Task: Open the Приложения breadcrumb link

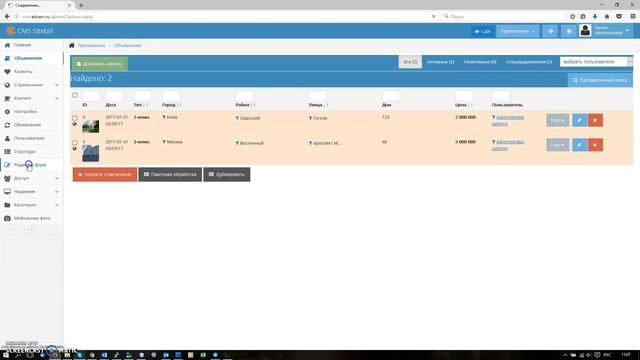Action: [91, 45]
